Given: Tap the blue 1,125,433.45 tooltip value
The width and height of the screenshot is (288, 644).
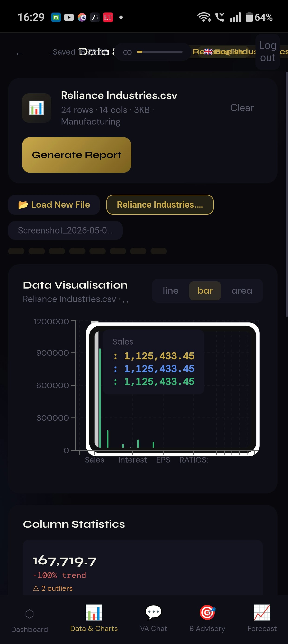Looking at the screenshot, I should 159,369.
